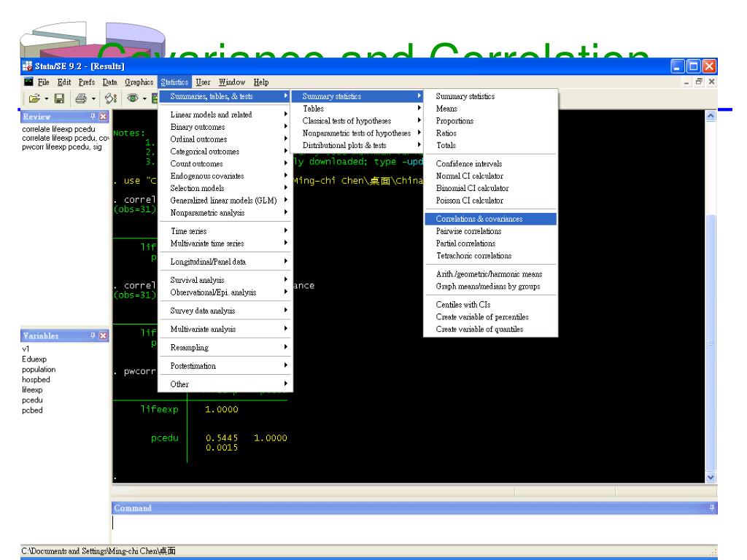Open the Data menu
Viewport: 747px width, 560px height.
pyautogui.click(x=109, y=82)
